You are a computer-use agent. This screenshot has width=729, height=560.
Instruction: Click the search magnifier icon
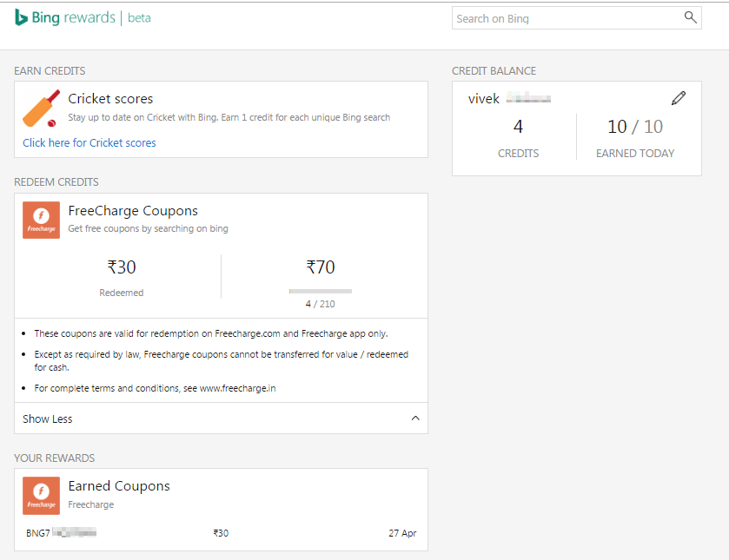(690, 17)
